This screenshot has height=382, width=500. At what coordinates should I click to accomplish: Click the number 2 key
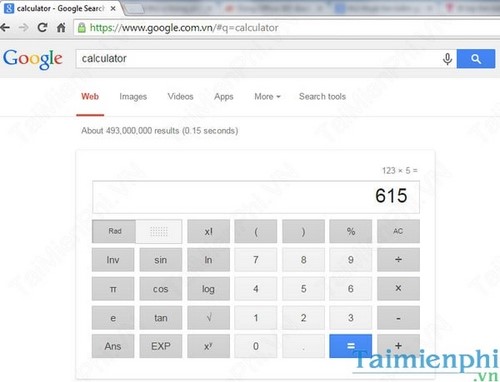coord(303,318)
